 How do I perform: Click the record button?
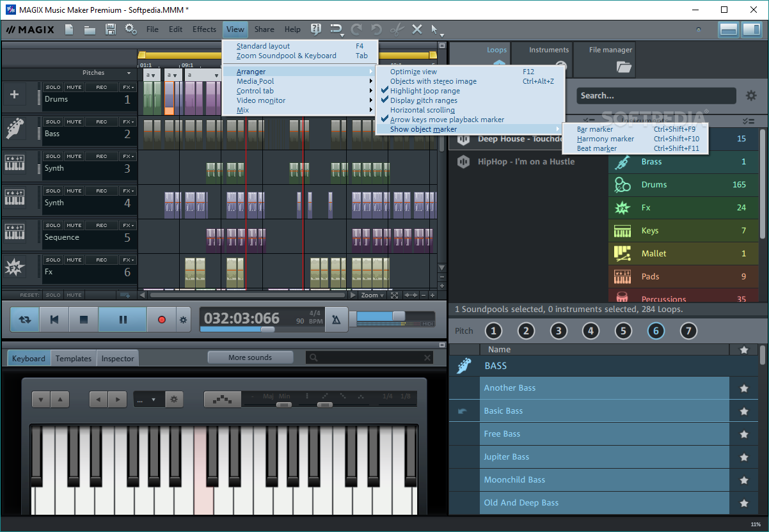click(x=162, y=319)
